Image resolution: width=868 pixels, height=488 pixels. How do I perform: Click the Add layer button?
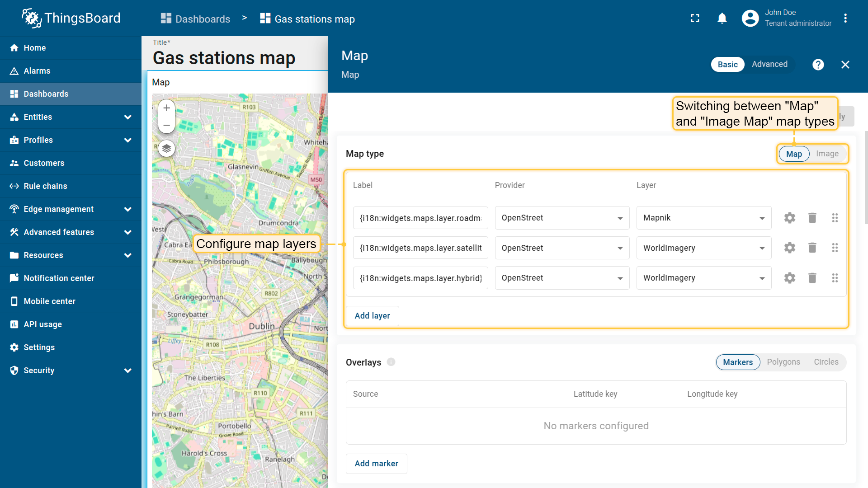pyautogui.click(x=372, y=316)
